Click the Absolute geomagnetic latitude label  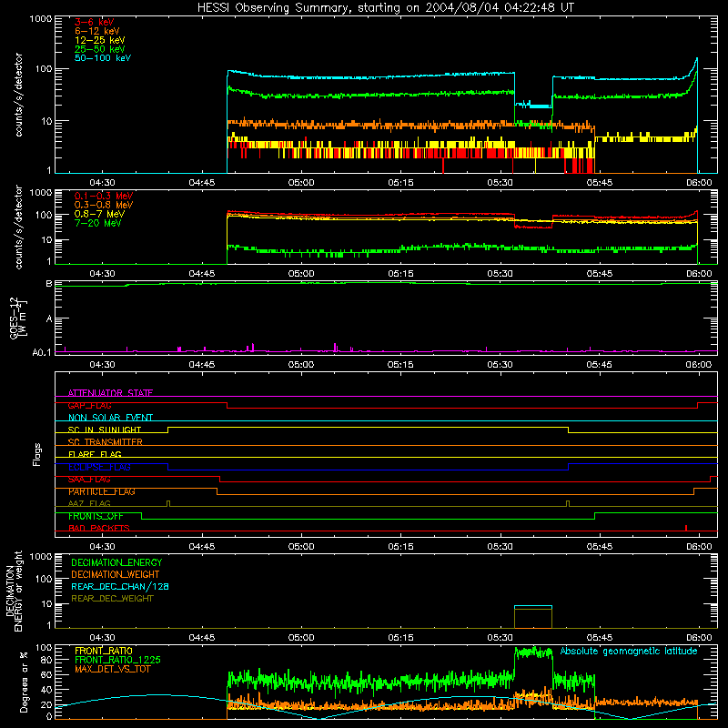[x=629, y=651]
